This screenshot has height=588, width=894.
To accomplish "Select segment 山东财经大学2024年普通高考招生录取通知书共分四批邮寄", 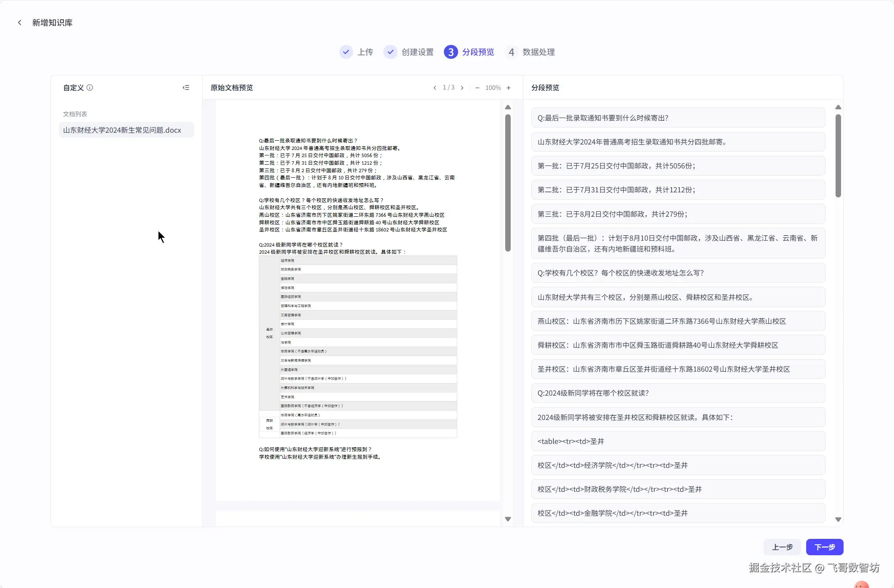I will [x=678, y=142].
